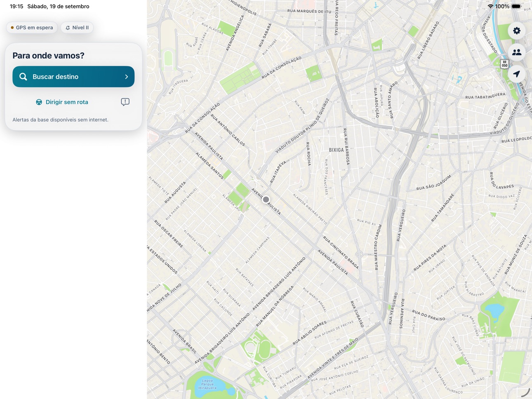Select the Rua Abílio Soares street label
532x399 pixels.
pos(310,333)
